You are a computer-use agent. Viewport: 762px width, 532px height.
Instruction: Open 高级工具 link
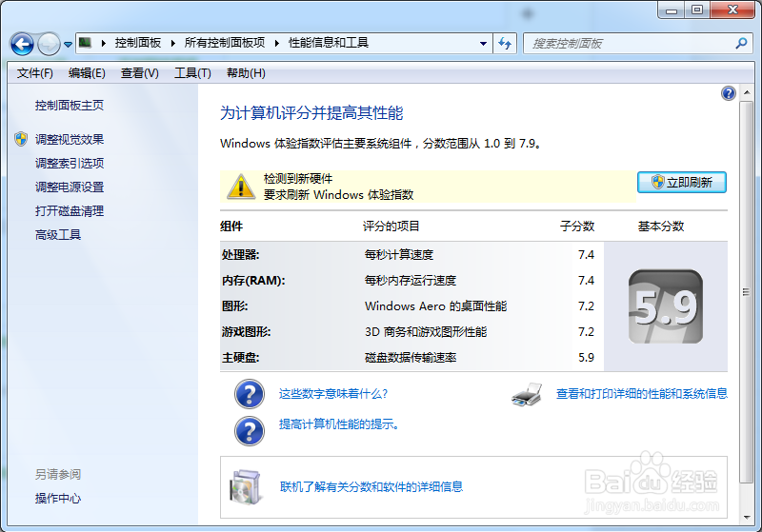click(58, 235)
